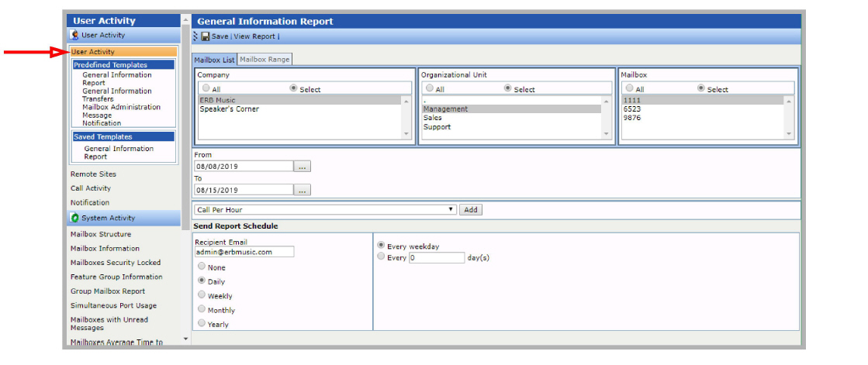Select the Every weekday option
This screenshot has width=868, height=365.
381,245
